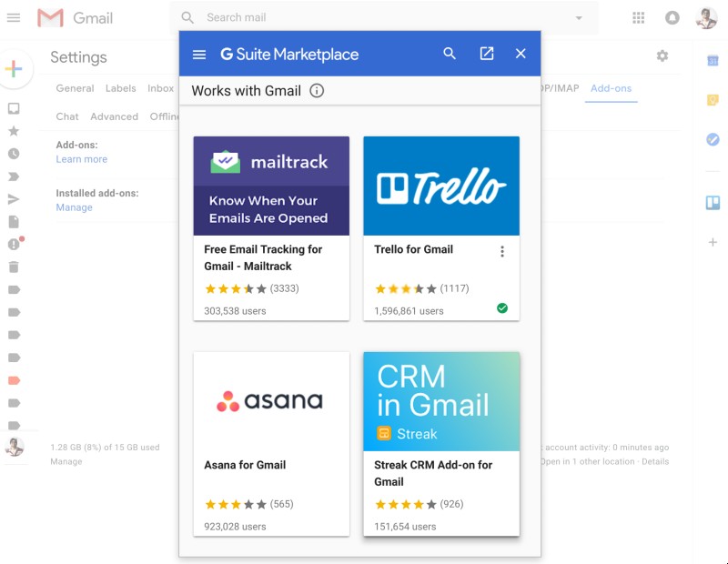Click the Gmail logo

[x=75, y=17]
